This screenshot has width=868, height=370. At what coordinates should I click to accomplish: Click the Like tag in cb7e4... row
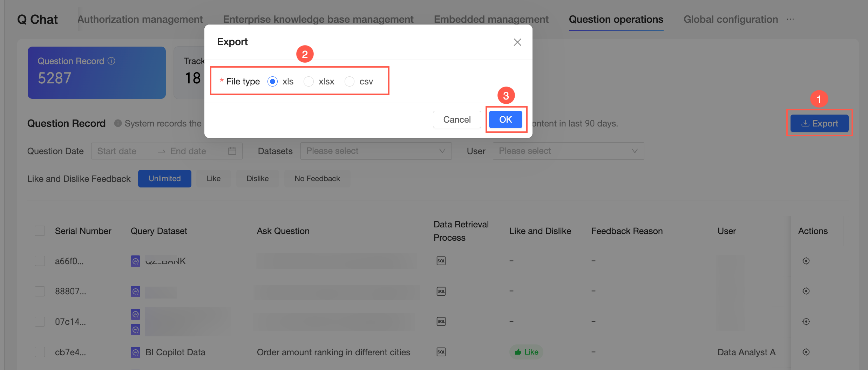526,352
